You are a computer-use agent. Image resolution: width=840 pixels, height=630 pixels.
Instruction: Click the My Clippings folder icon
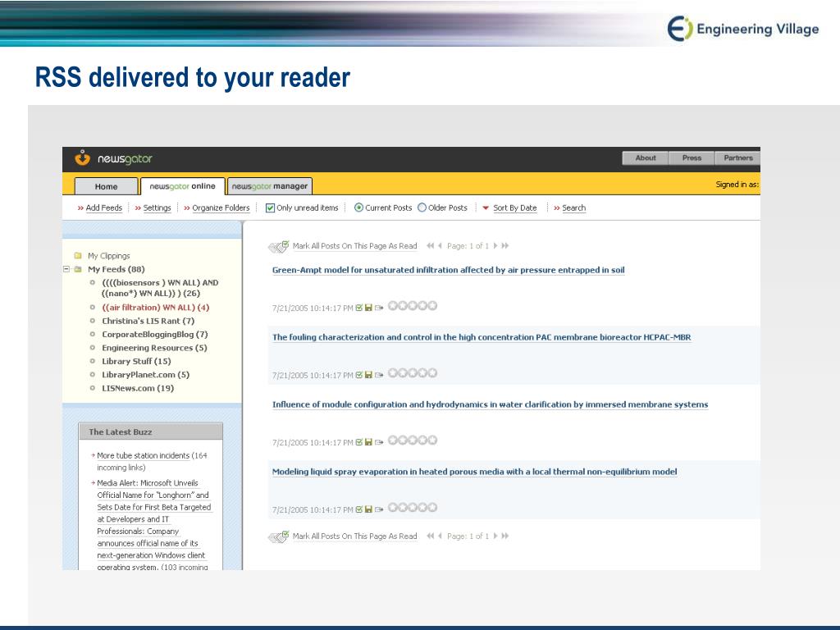coord(78,256)
